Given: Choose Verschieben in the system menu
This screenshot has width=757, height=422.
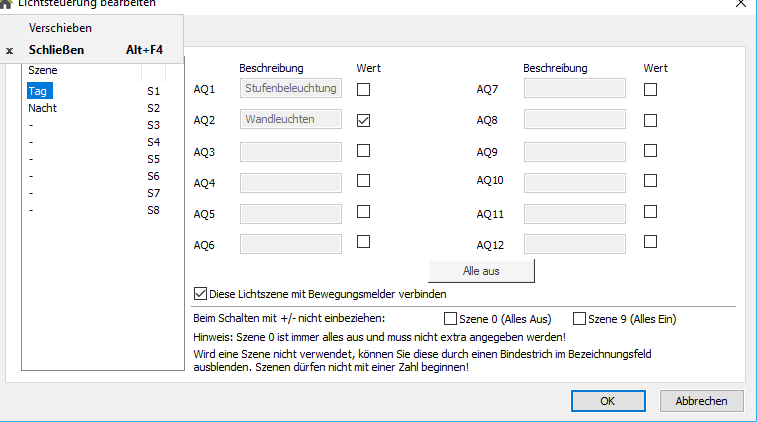Looking at the screenshot, I should click(x=60, y=28).
